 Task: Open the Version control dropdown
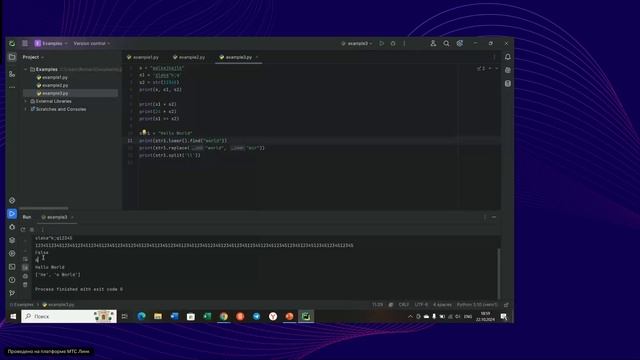pos(92,43)
